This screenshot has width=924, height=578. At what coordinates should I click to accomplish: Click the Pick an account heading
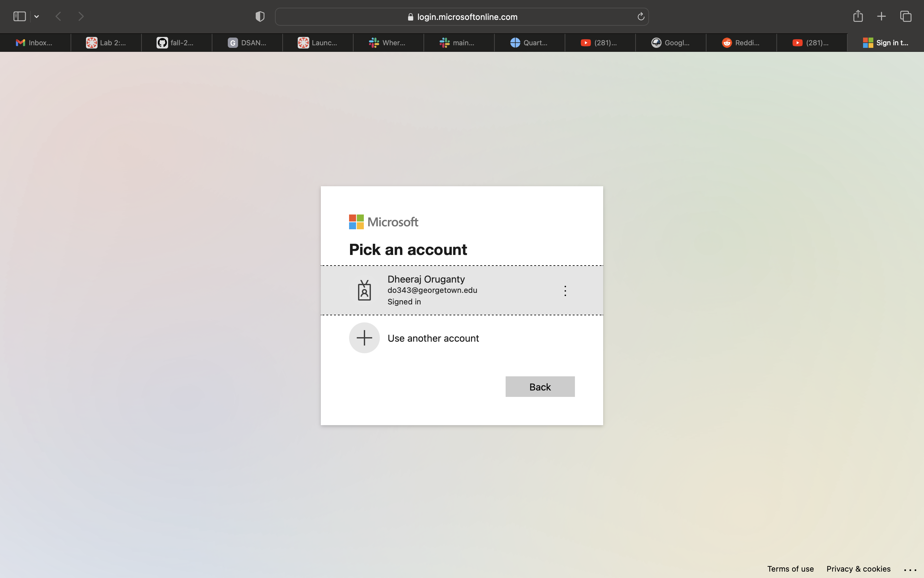(x=408, y=250)
